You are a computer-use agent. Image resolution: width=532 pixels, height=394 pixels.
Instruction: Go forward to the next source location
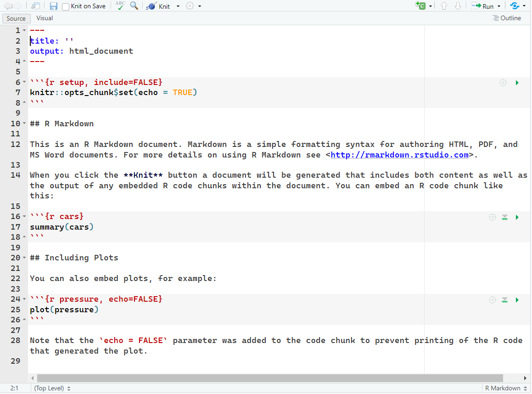click(18, 6)
